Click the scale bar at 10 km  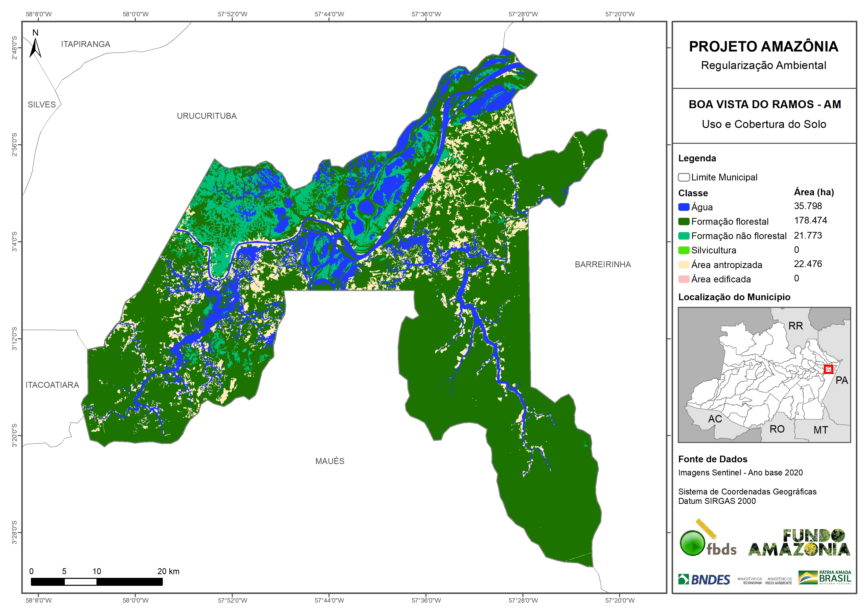[x=97, y=582]
